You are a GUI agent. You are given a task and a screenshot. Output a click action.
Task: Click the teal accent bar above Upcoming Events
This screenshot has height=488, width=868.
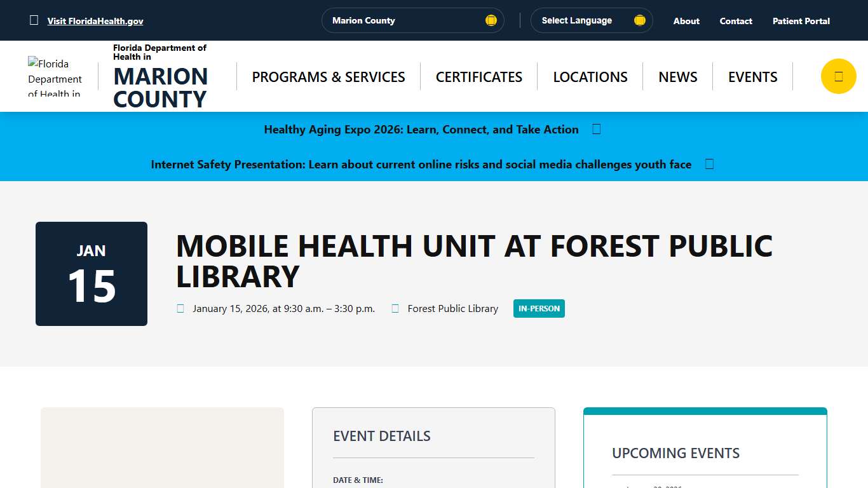coord(705,410)
